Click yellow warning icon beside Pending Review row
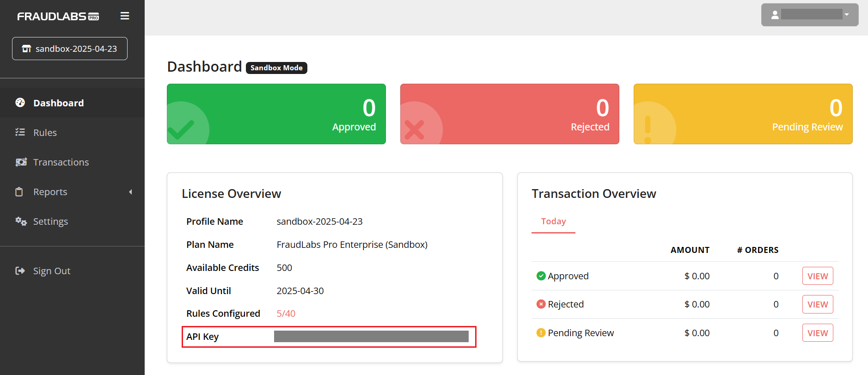This screenshot has width=868, height=375. [541, 332]
